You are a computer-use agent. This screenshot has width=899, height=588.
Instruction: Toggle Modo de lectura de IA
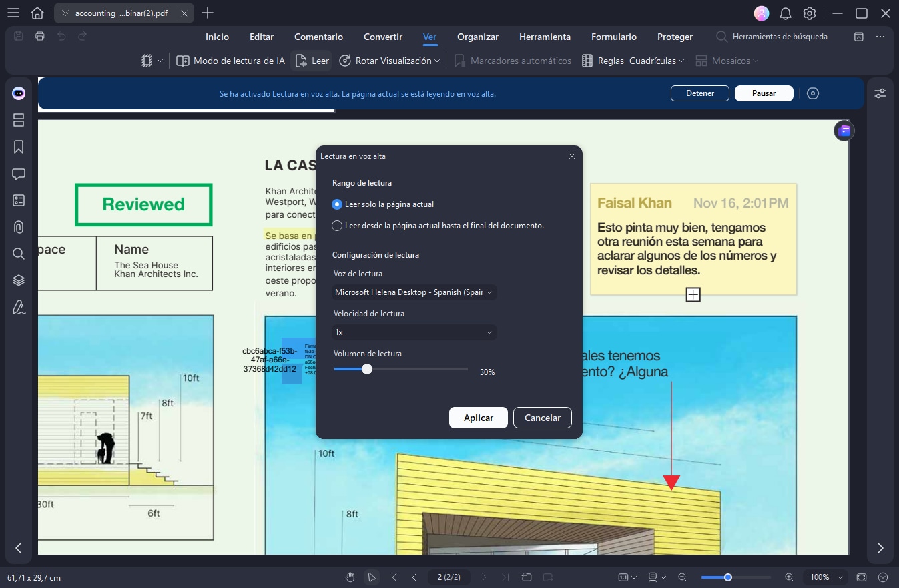point(230,61)
